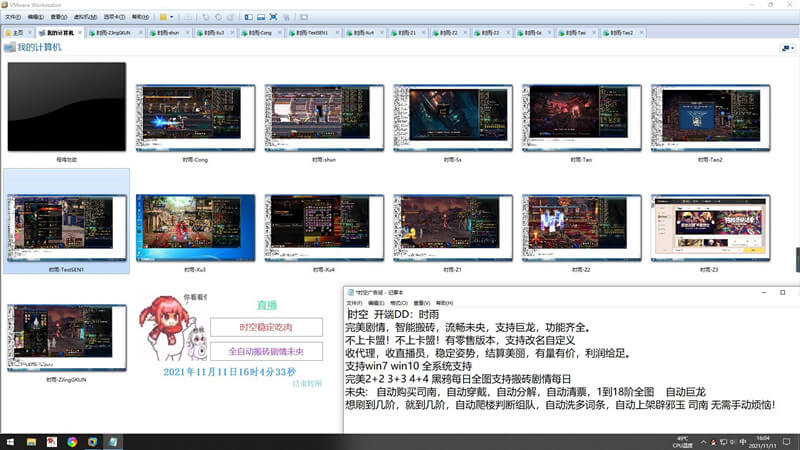This screenshot has height=450, width=800.
Task: Open File Explorer from taskbar
Action: click(x=31, y=442)
